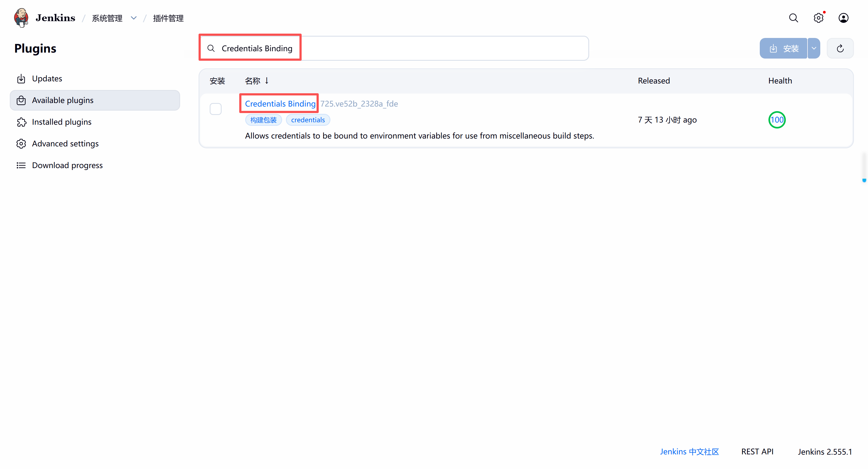868x469 pixels.
Task: Click the 安装 column header
Action: tap(217, 81)
